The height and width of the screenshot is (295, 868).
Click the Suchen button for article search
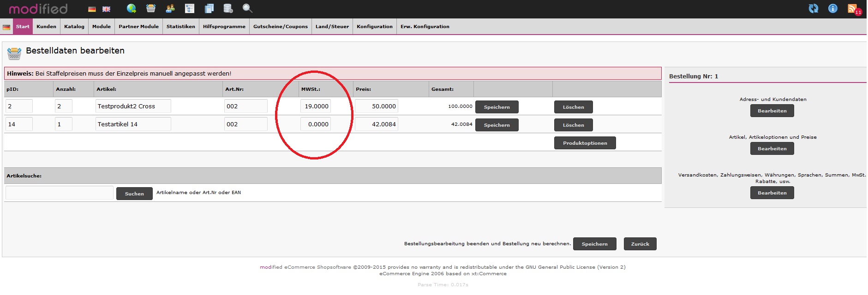[134, 194]
